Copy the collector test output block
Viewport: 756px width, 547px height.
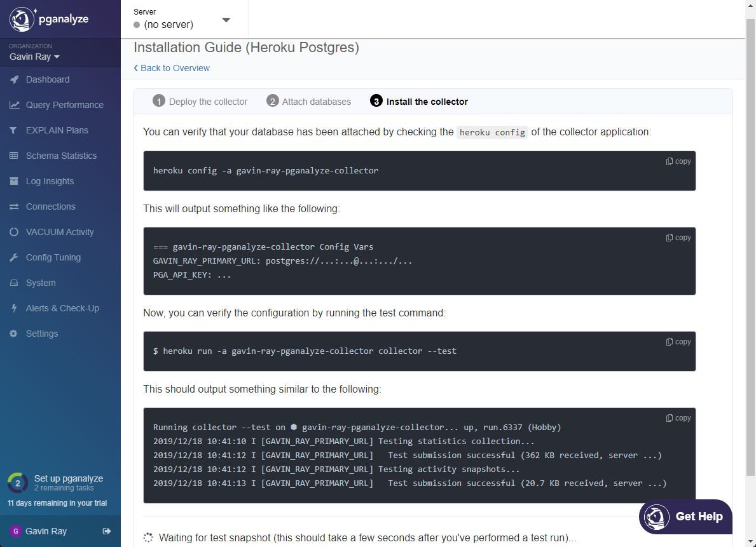tap(678, 418)
